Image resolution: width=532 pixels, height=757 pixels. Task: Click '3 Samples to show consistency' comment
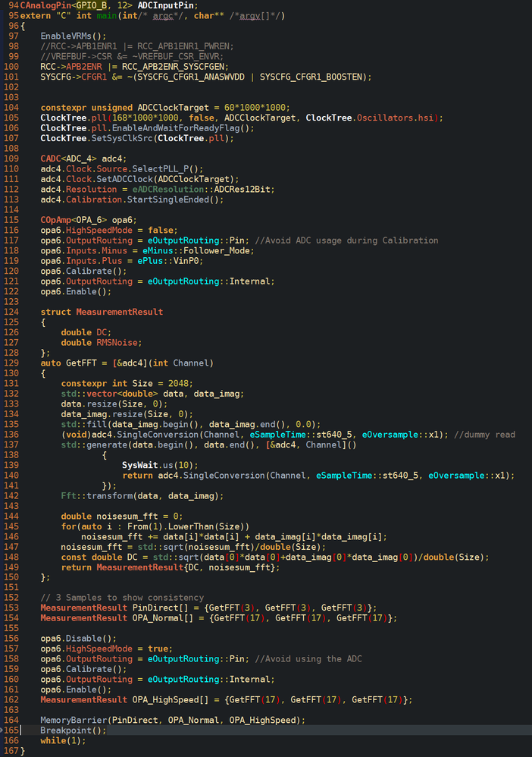[x=122, y=597]
